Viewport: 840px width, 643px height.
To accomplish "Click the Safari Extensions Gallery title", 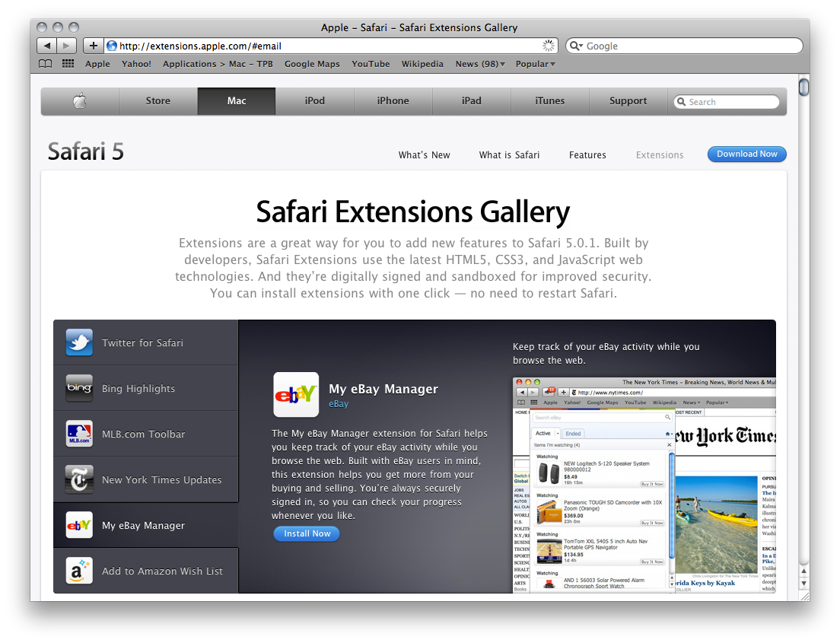I will click(413, 212).
